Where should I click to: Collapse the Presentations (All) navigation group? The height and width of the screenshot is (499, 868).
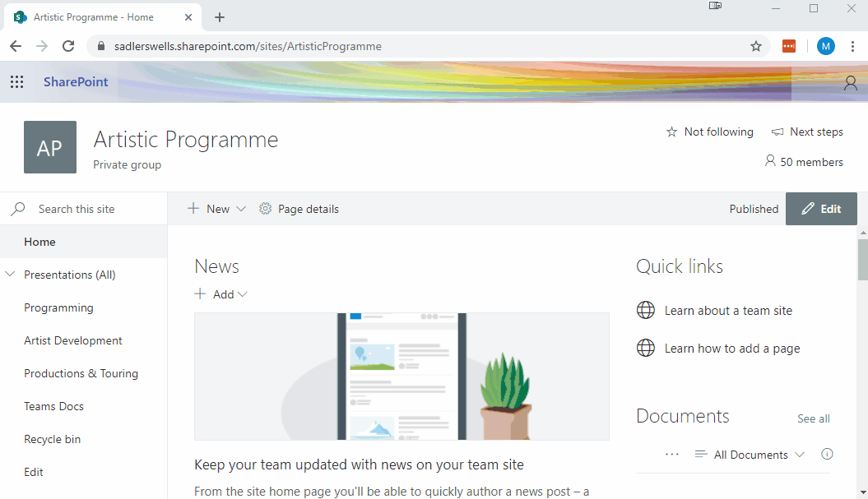(10, 275)
